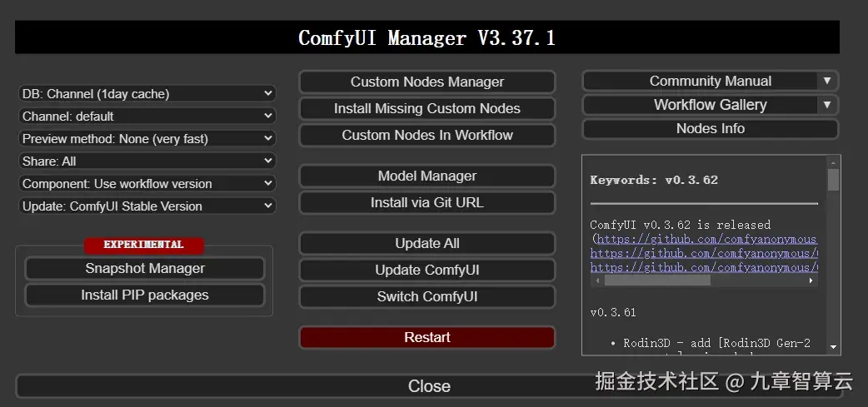
Task: Open the Nodes Info page
Action: (x=711, y=128)
